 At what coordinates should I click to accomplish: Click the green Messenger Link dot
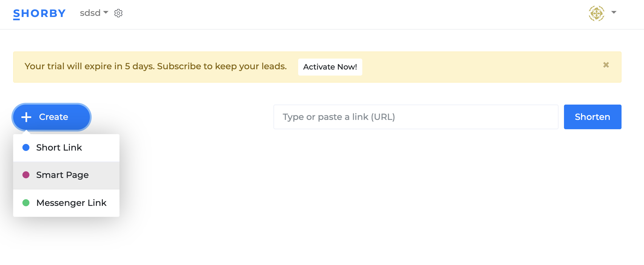(26, 203)
